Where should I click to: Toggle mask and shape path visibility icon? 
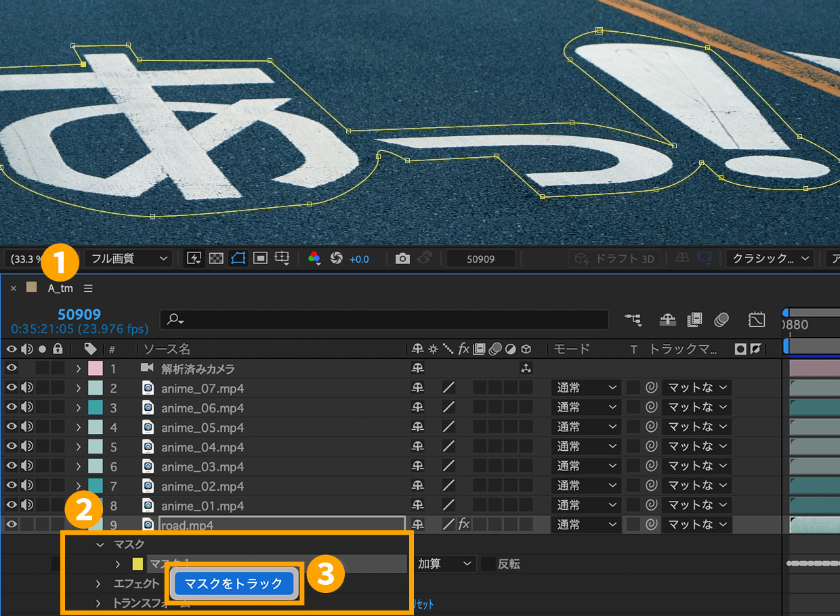[x=238, y=259]
